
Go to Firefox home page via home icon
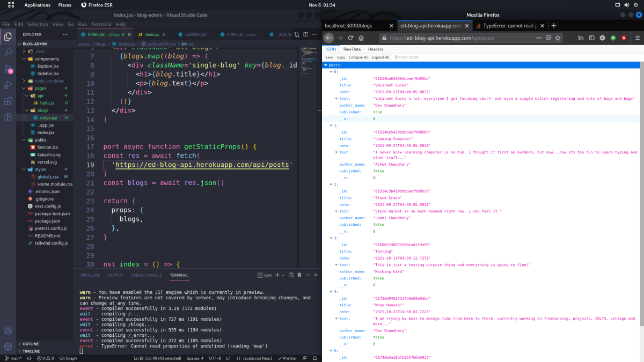tap(361, 38)
